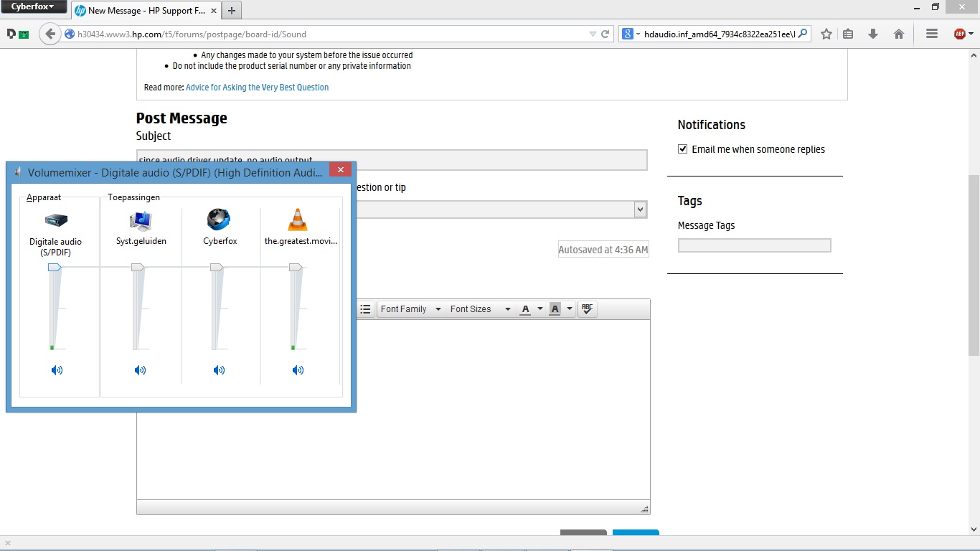
Task: Click the Cyberfox icon in Volumemixer
Action: pos(219,220)
